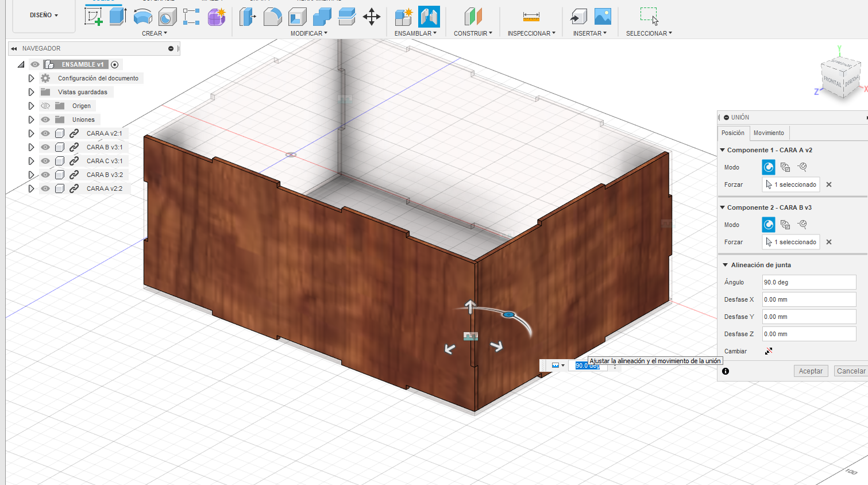
Task: Click the Ángulo input field
Action: [809, 282]
